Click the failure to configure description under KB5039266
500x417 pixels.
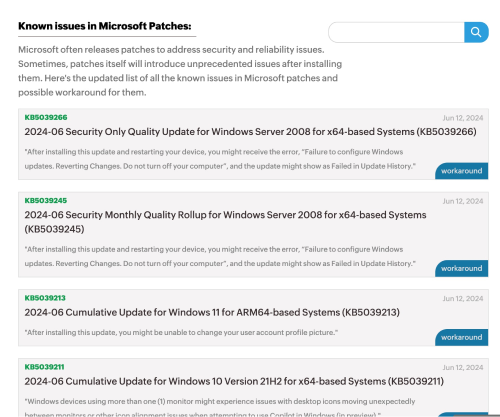coord(220,159)
